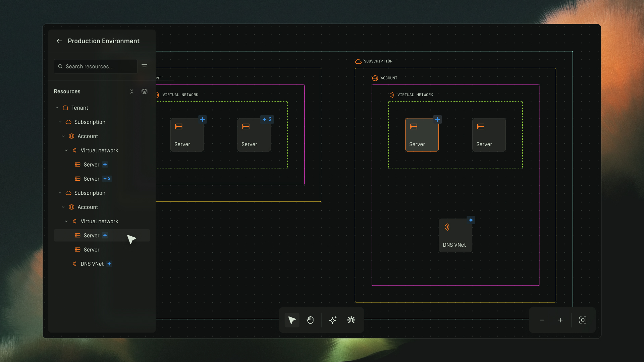The width and height of the screenshot is (644, 362).
Task: Click the sparkle badge on the highlighted Server node
Action: (437, 120)
